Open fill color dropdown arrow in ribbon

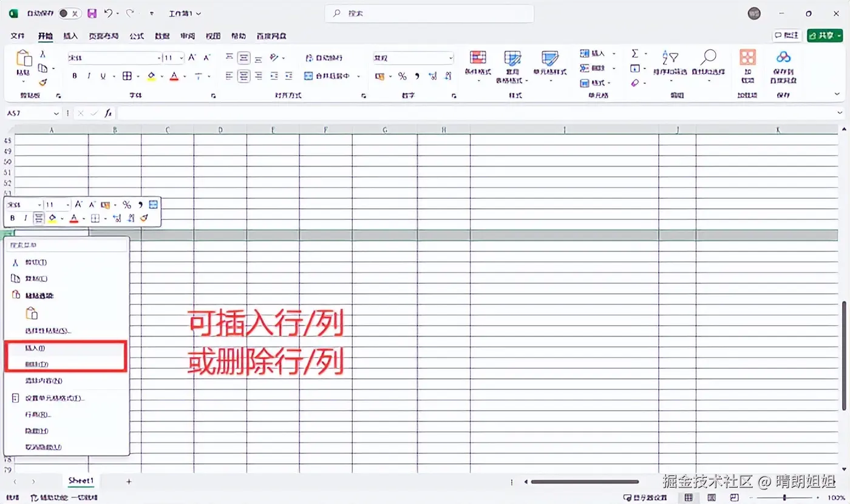(x=161, y=77)
